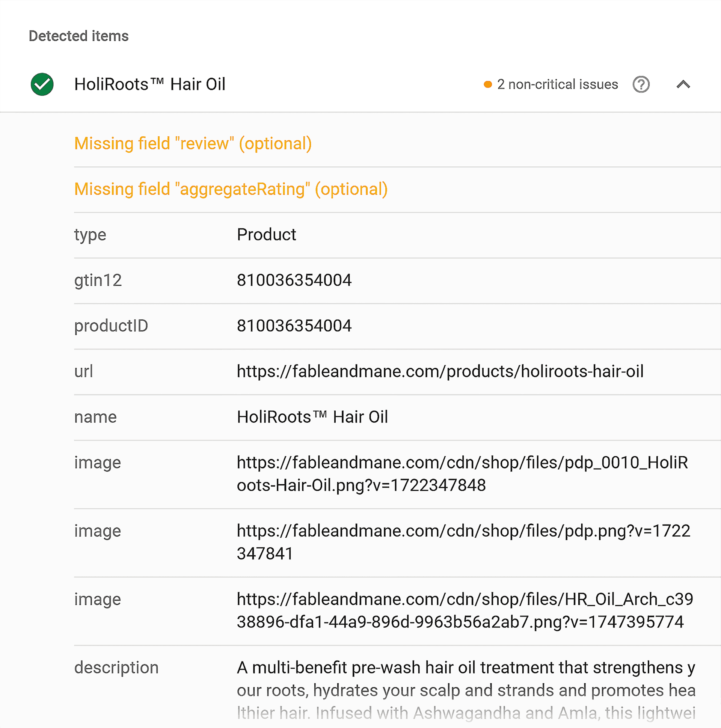Select Missing field "review" warning
721x728 pixels.
click(193, 143)
